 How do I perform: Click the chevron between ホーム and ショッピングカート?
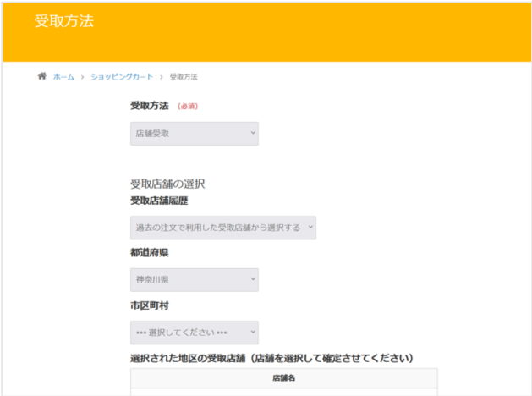coord(82,77)
